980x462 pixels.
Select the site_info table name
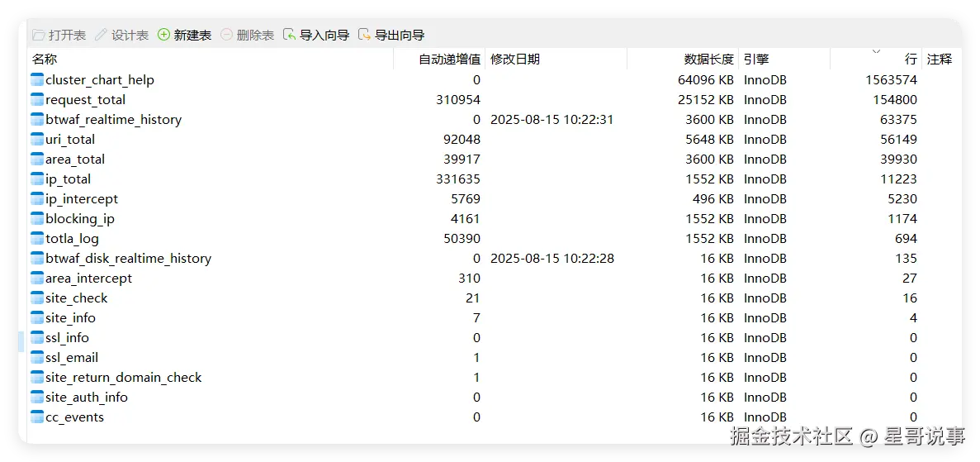coord(71,318)
